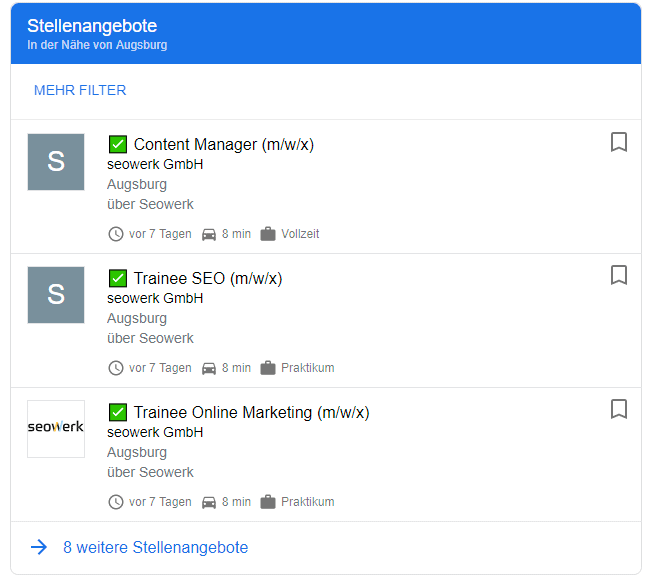Bookmark the Content Manager job listing

(619, 143)
